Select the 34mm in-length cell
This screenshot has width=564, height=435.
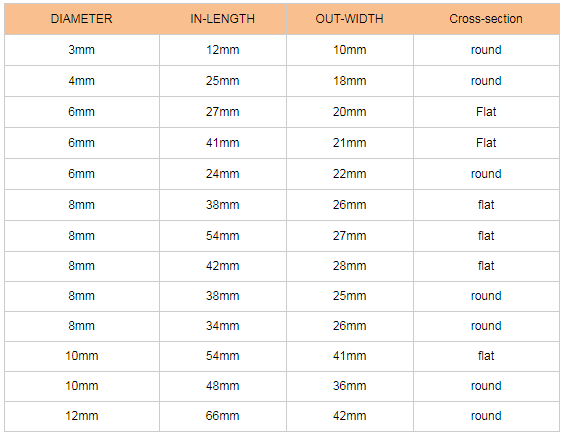point(223,326)
